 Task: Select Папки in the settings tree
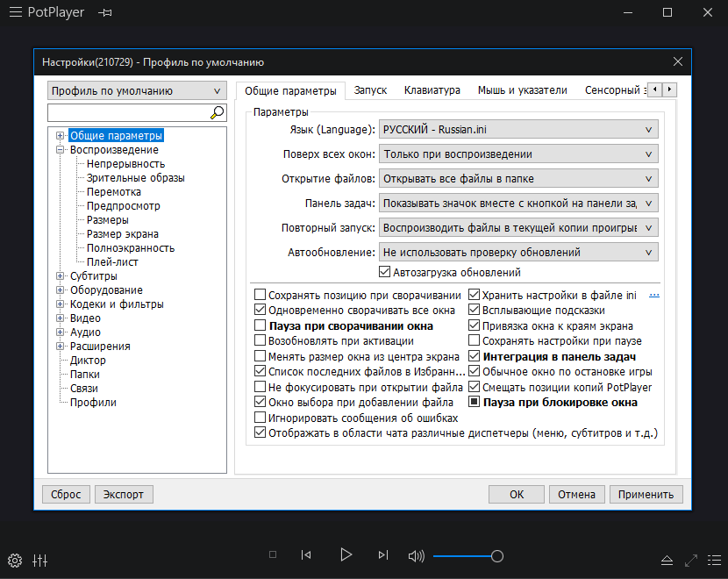click(85, 375)
